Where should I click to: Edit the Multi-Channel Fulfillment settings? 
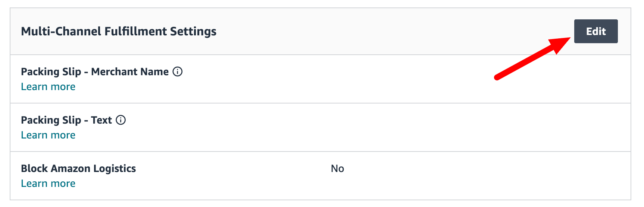click(x=596, y=31)
